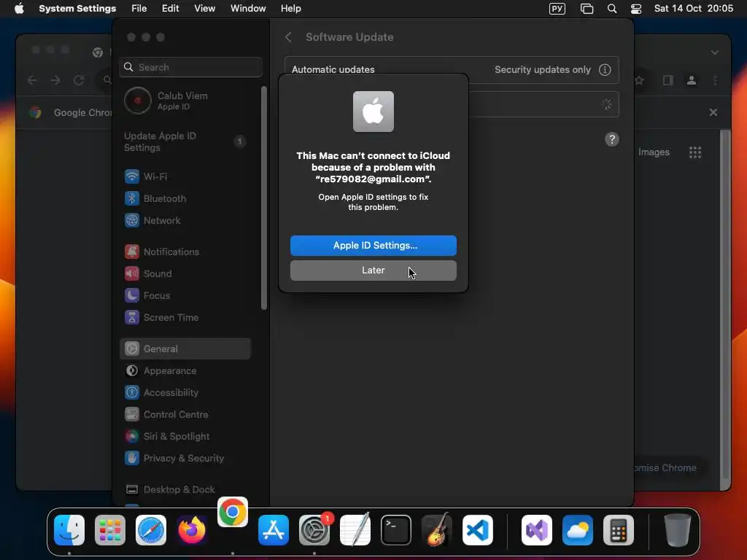
Task: Open Weather app from the Dock
Action: (x=578, y=530)
